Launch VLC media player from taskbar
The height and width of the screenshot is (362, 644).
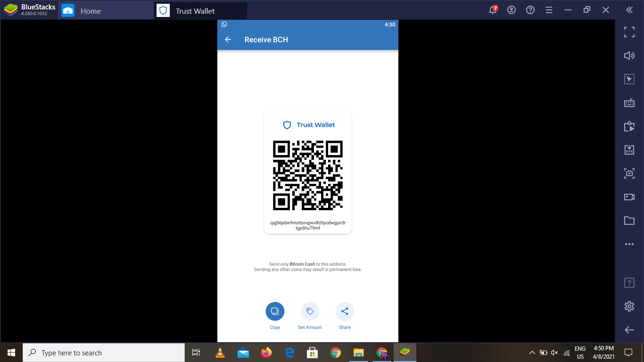coord(220,353)
